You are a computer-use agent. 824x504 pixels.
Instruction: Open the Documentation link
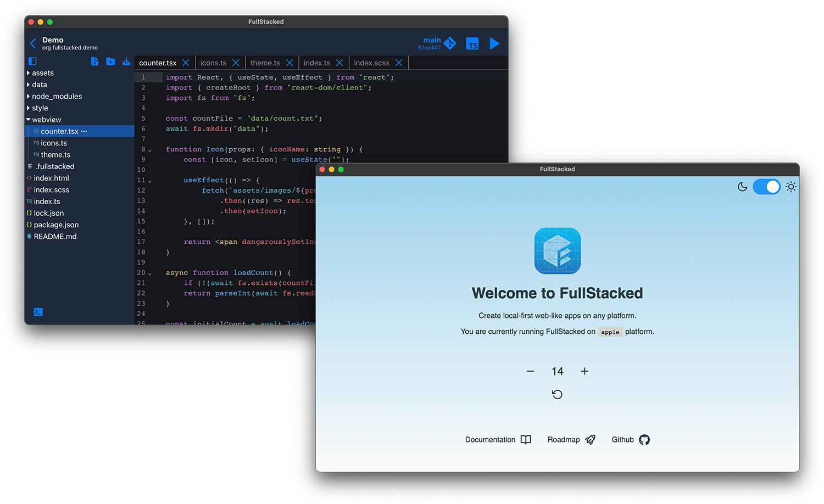498,440
